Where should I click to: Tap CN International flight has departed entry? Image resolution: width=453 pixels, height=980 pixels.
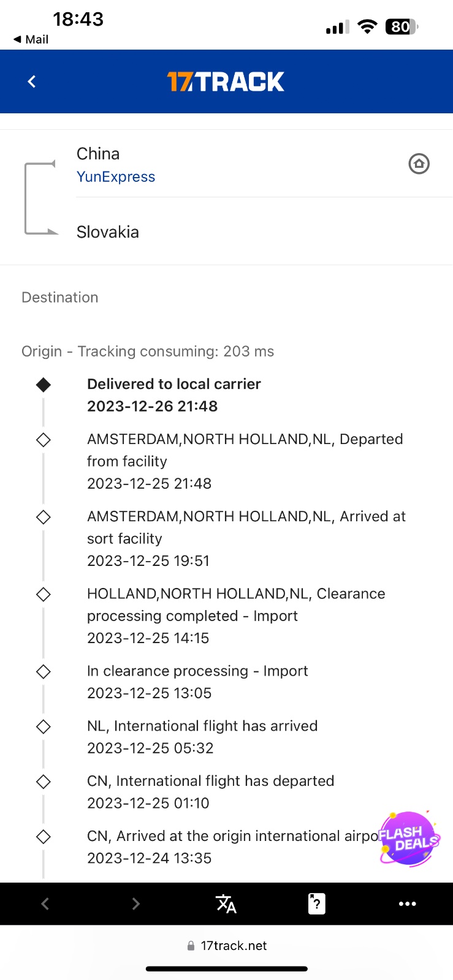(210, 791)
